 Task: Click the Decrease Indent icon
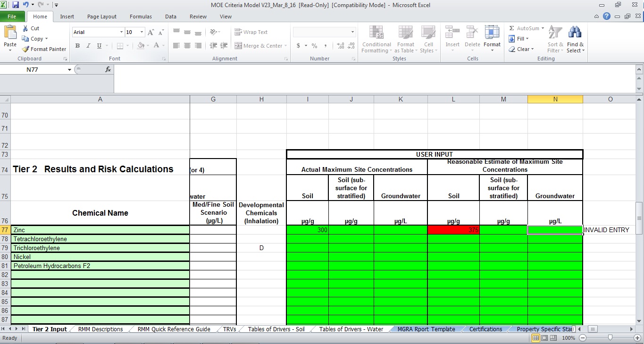click(213, 46)
